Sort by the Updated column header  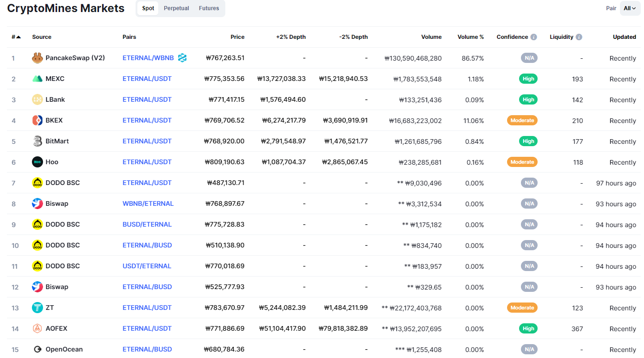click(625, 37)
